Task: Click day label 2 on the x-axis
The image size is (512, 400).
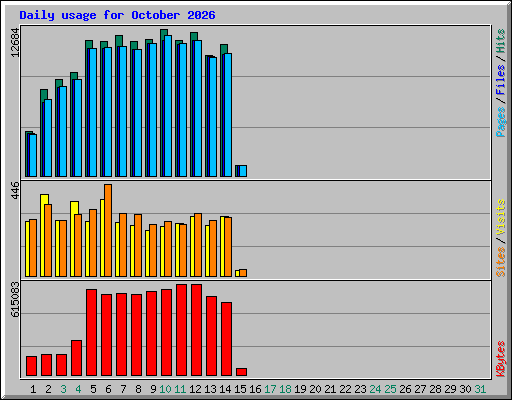Action: [48, 389]
